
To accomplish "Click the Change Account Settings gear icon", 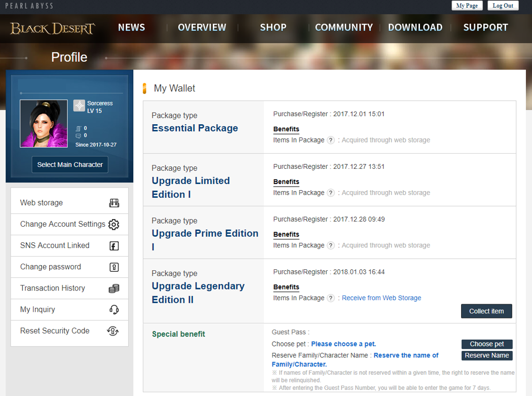I will [113, 225].
